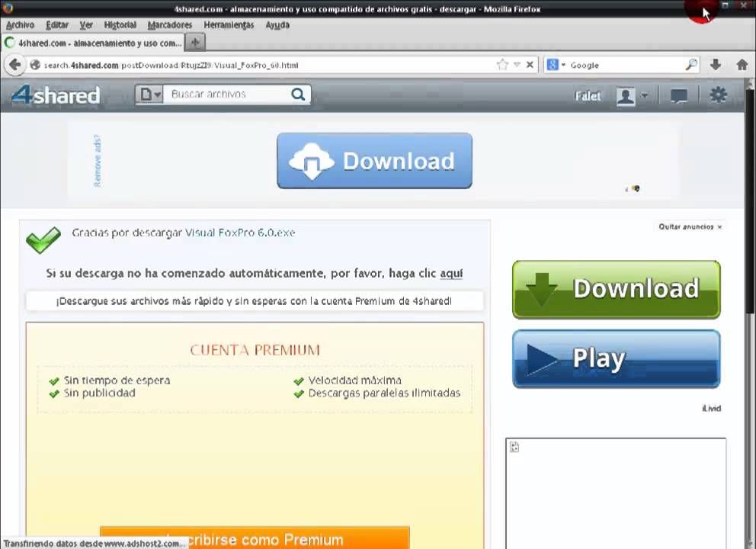Screen dimensions: 756x549
Task: Click the Quitar anuncios link
Action: coord(690,226)
